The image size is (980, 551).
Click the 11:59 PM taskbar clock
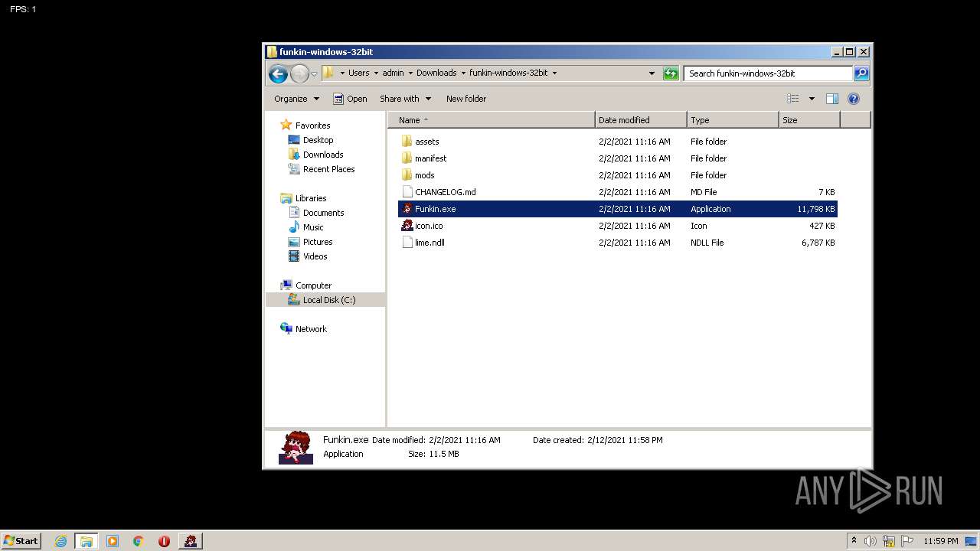(x=940, y=541)
